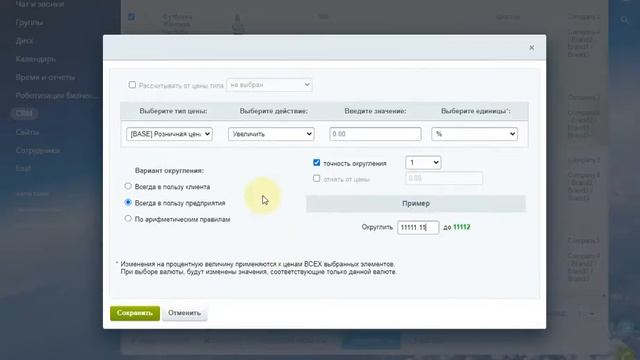Click the 'Пример' section header

pyautogui.click(x=416, y=203)
